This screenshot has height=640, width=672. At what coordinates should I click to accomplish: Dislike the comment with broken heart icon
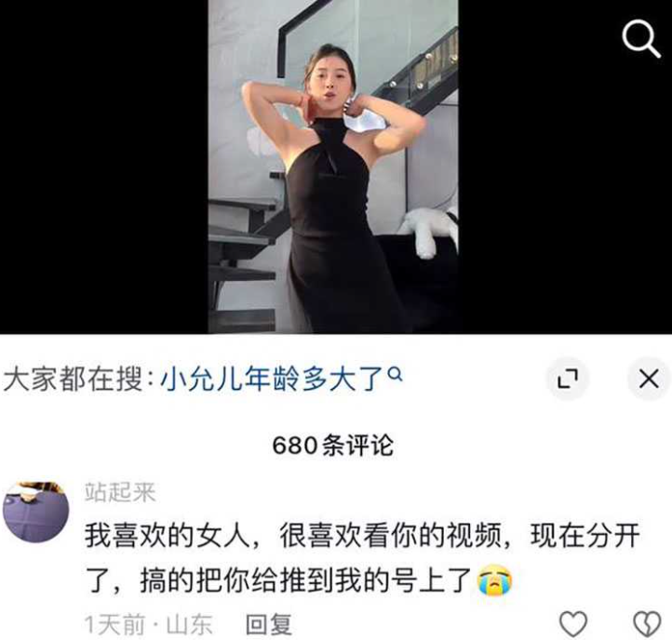(x=647, y=624)
